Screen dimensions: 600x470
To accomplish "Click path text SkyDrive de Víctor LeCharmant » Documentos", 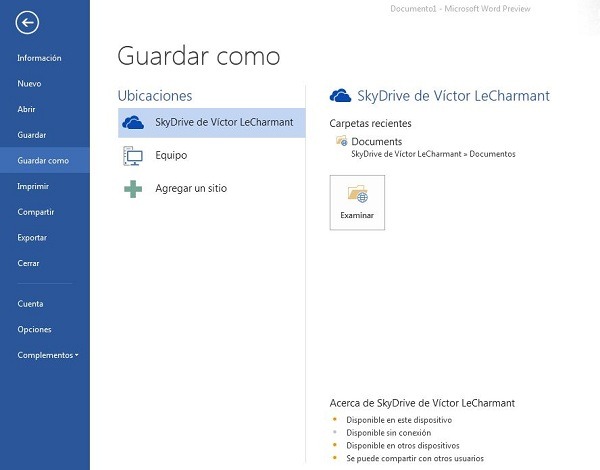I will tap(433, 154).
